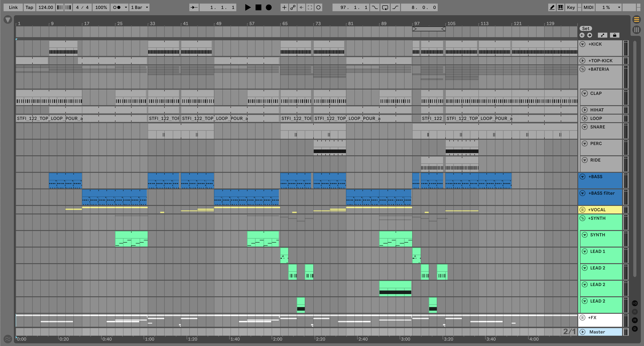Click the loop brace at bar 97
This screenshot has width=644, height=346.
(x=429, y=29)
